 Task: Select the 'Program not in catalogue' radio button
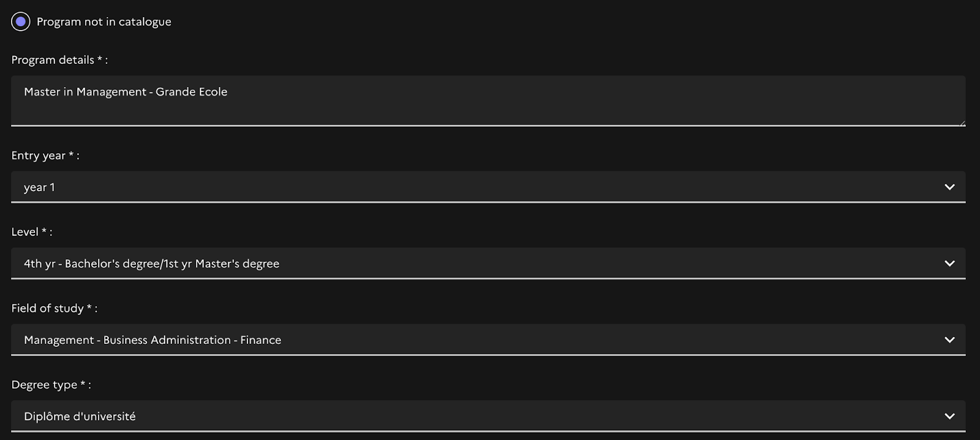tap(20, 21)
